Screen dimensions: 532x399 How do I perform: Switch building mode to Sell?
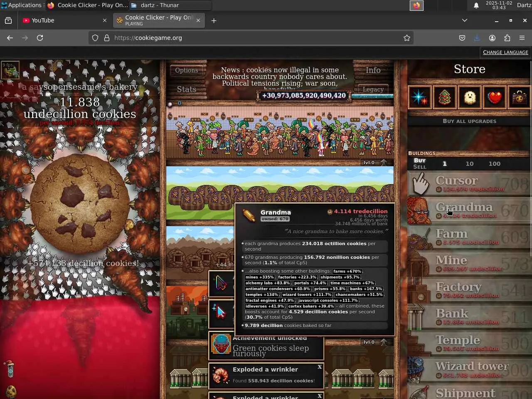pos(420,167)
